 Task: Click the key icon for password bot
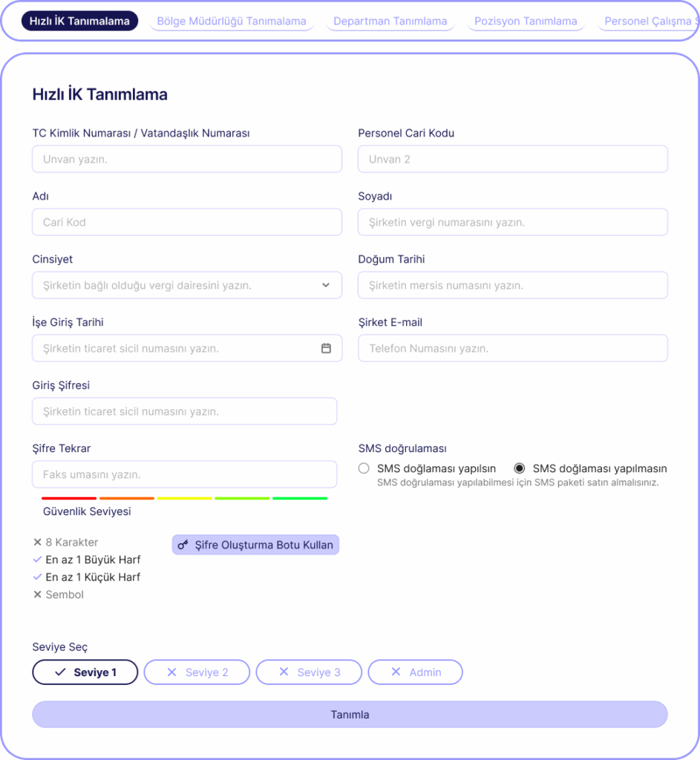[x=183, y=546]
